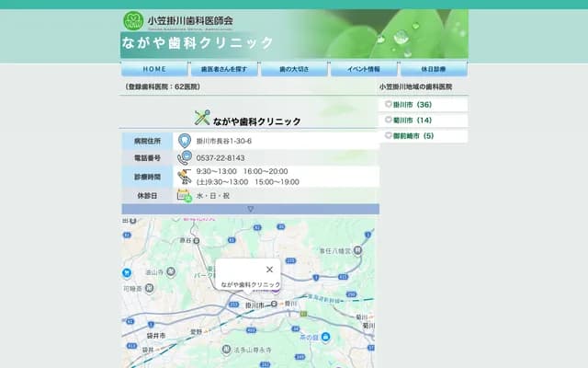Viewport: 588px width, 368px height.
Task: Click the 掛川市 (36) area link
Action: (x=413, y=105)
